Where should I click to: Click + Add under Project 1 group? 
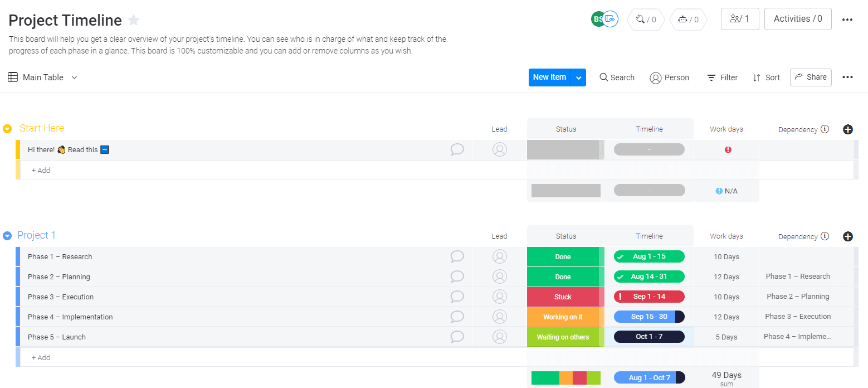[41, 358]
